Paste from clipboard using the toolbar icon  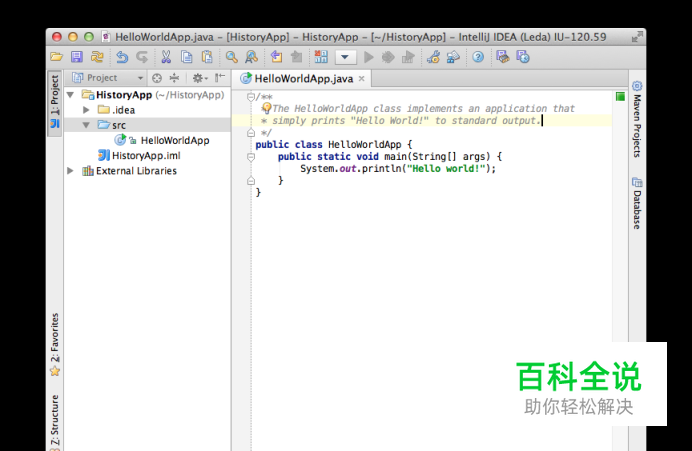click(207, 57)
